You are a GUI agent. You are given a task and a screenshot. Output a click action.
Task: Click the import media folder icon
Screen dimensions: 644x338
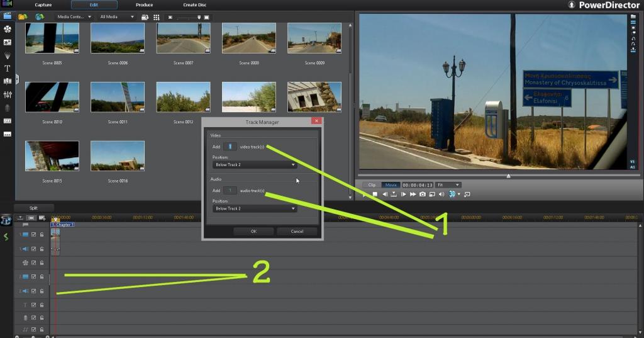pyautogui.click(x=23, y=17)
